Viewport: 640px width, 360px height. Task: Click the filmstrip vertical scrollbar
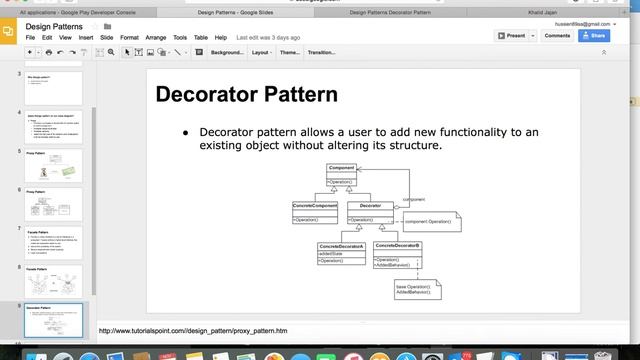coord(94,201)
